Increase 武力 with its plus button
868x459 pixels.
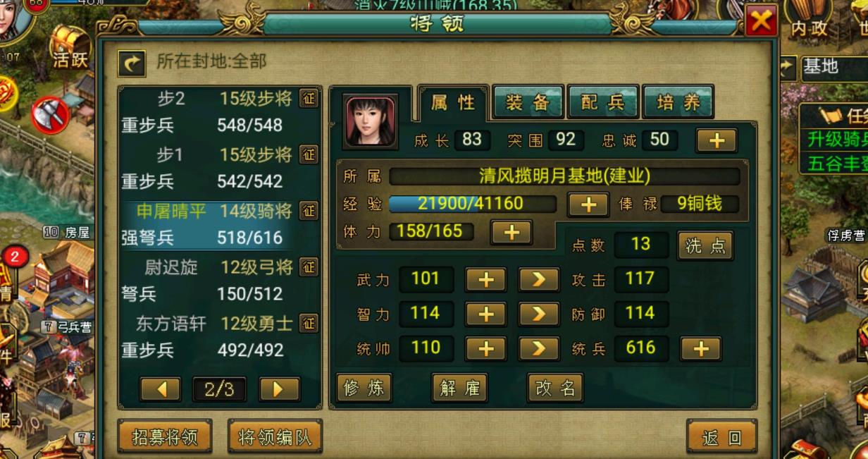click(x=485, y=279)
